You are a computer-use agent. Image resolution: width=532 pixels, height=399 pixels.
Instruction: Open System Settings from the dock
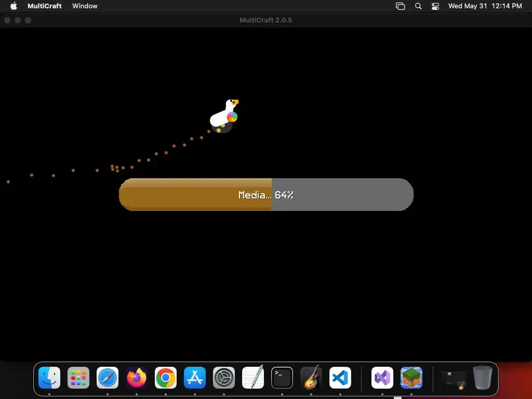coord(224,378)
